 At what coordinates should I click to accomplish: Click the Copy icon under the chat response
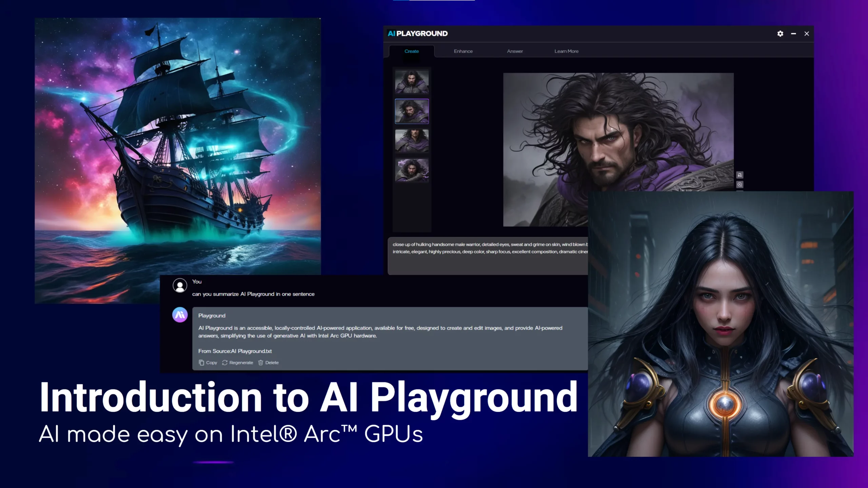pos(201,362)
